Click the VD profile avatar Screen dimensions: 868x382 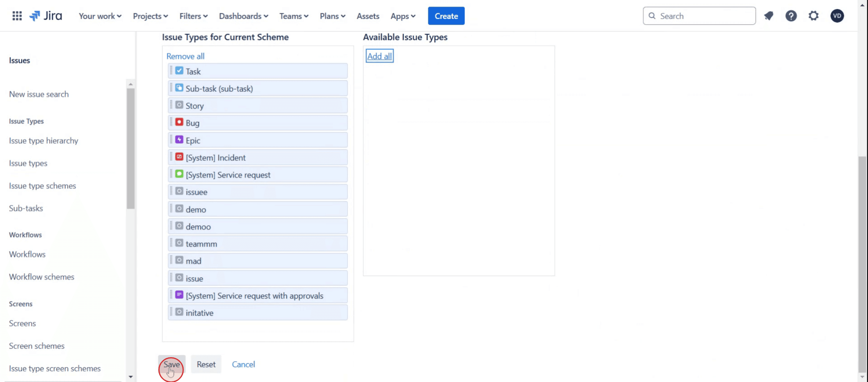pos(837,16)
